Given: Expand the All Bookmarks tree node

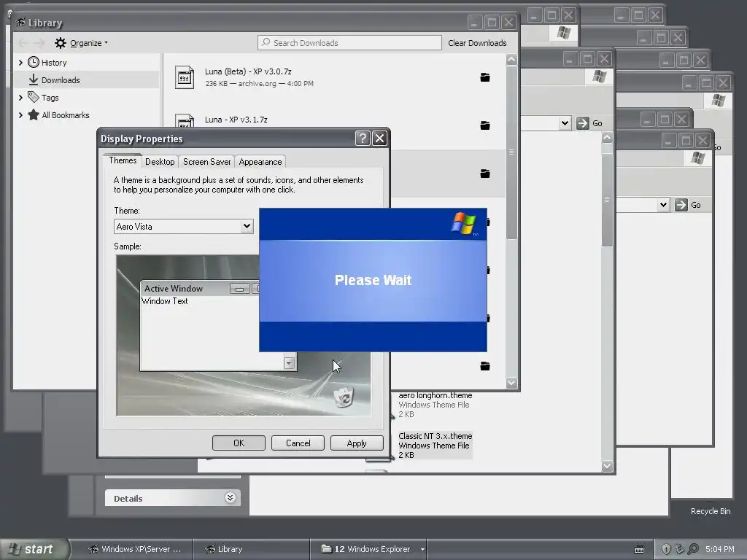Looking at the screenshot, I should (x=20, y=114).
